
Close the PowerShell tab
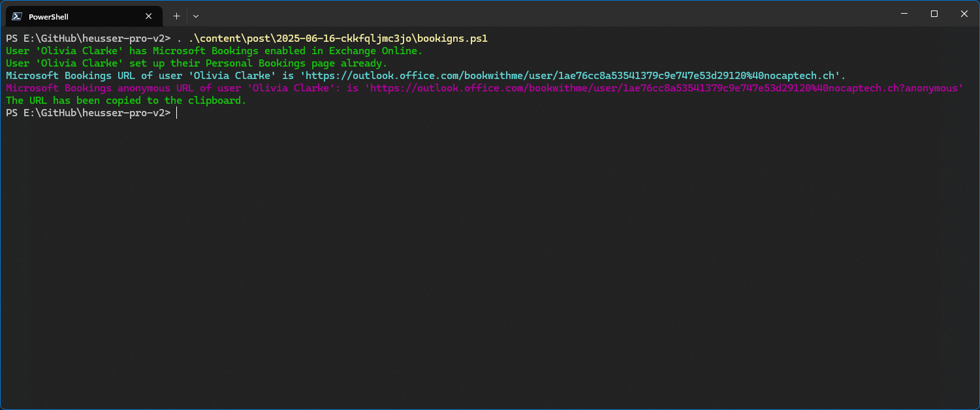point(149,16)
